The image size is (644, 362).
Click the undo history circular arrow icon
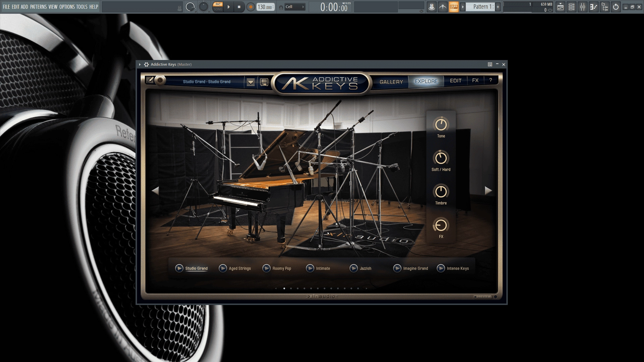(x=616, y=7)
